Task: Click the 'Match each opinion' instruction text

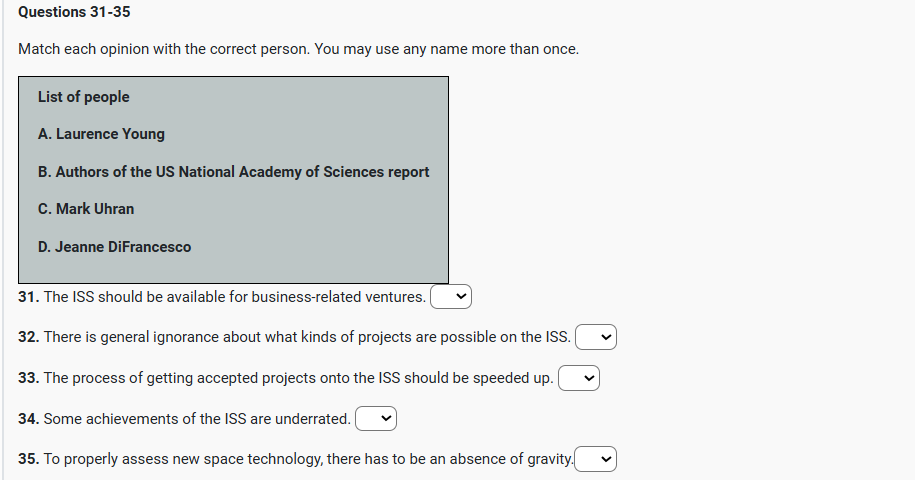Action: point(298,49)
